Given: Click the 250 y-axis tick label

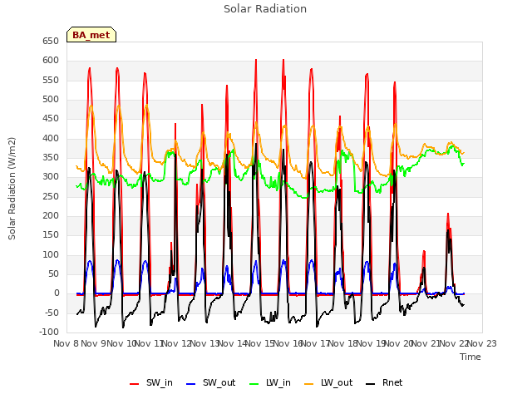Looking at the screenshot, I should 51,196.
